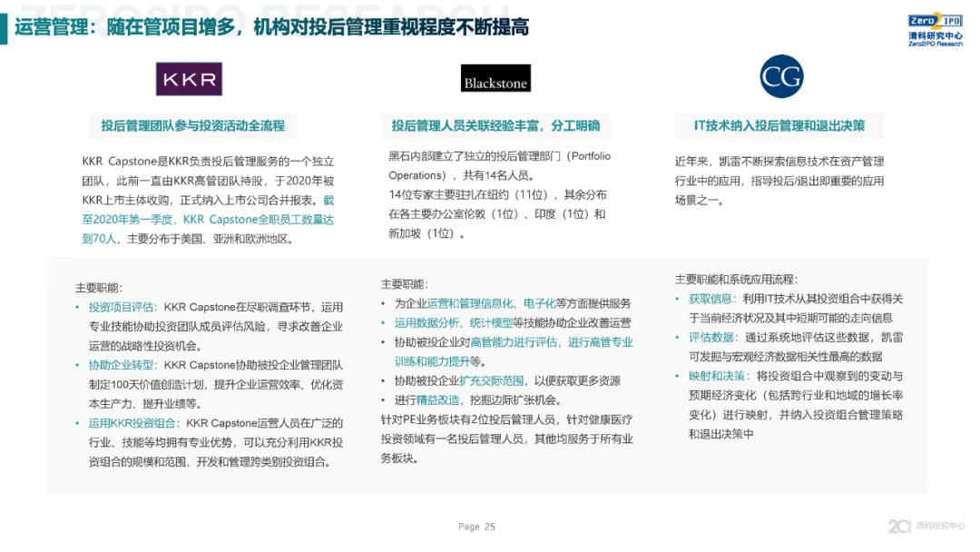Image resolution: width=980 pixels, height=552 pixels.
Task: Click sentence starting 14位专家主要驻扎在纽约
Action: coord(497,213)
